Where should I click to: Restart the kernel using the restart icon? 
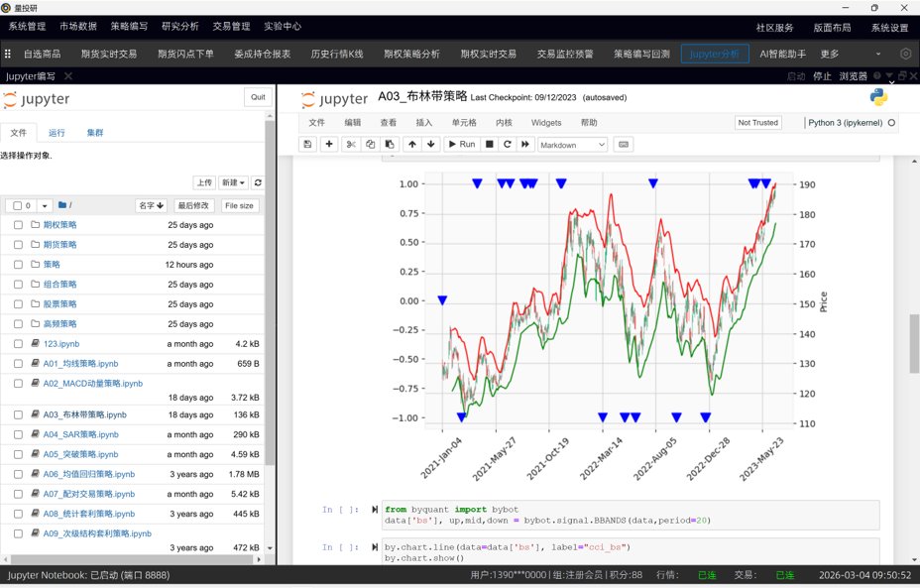[x=508, y=145]
